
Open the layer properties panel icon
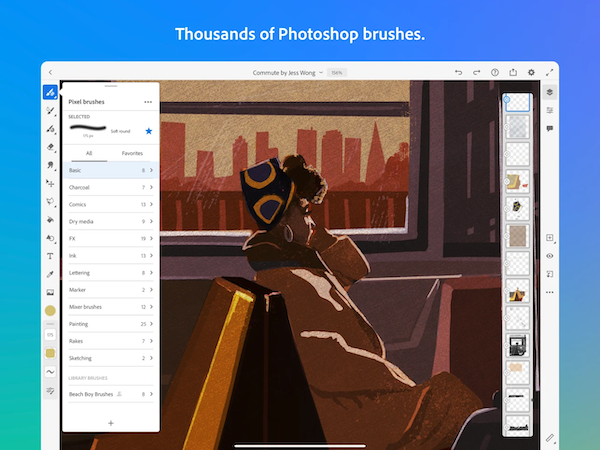click(x=550, y=111)
